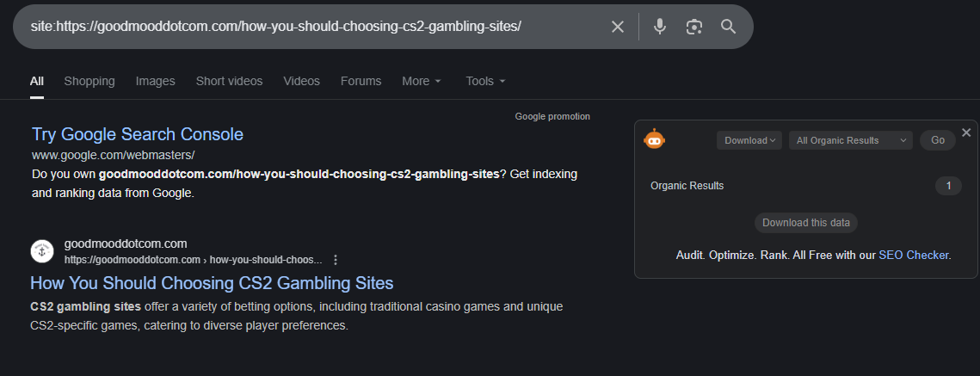Open the Tools dropdown menu
Image resolution: width=980 pixels, height=376 pixels.
pos(485,81)
